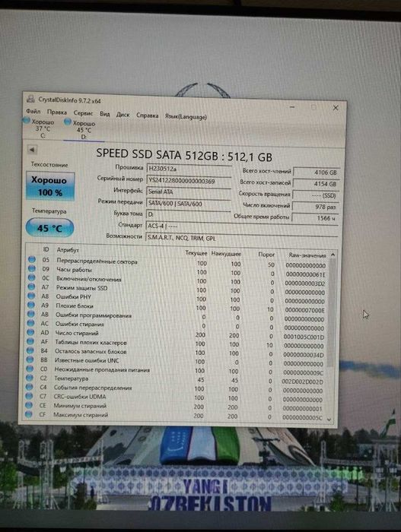Image resolution: width=401 pixels, height=532 pixels.
Task: Click status icon for События перераспределения row
Action: (30, 387)
